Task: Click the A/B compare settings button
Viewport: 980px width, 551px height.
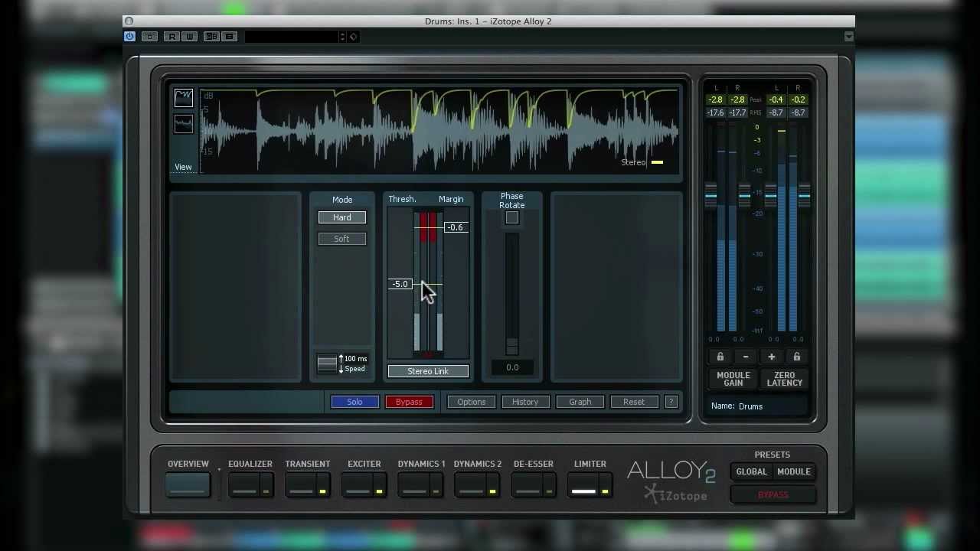Action: coord(211,37)
